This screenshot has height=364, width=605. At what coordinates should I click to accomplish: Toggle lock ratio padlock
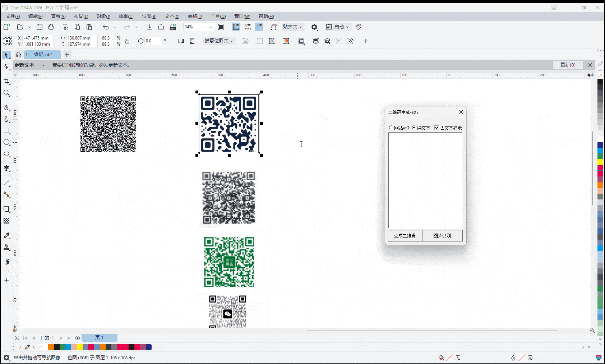[x=127, y=41]
